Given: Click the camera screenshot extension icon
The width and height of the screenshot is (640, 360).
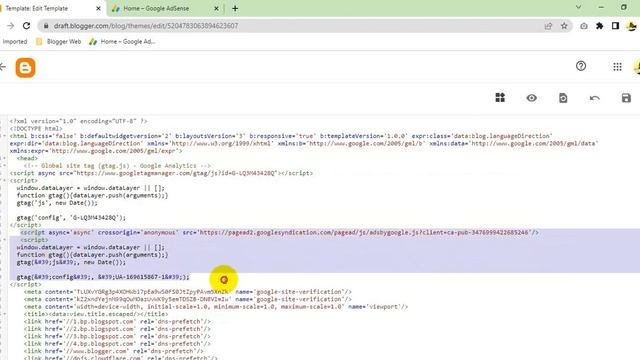Looking at the screenshot, I should point(584,26).
